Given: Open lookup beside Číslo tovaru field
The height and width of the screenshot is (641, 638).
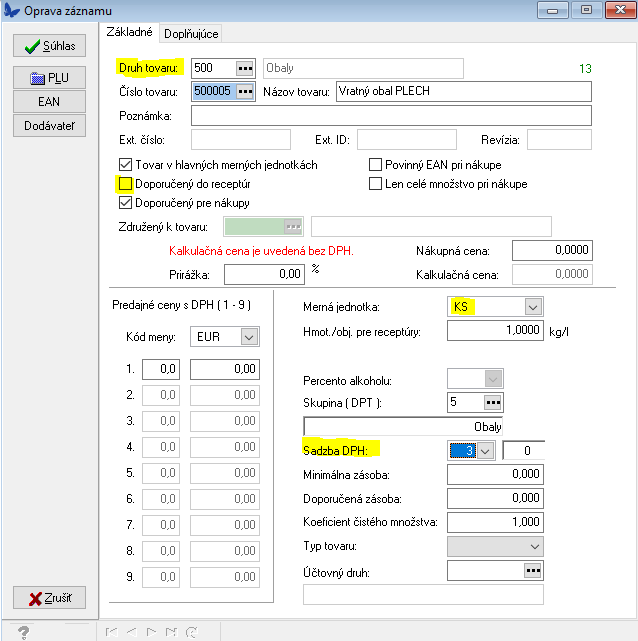Looking at the screenshot, I should coord(245,92).
